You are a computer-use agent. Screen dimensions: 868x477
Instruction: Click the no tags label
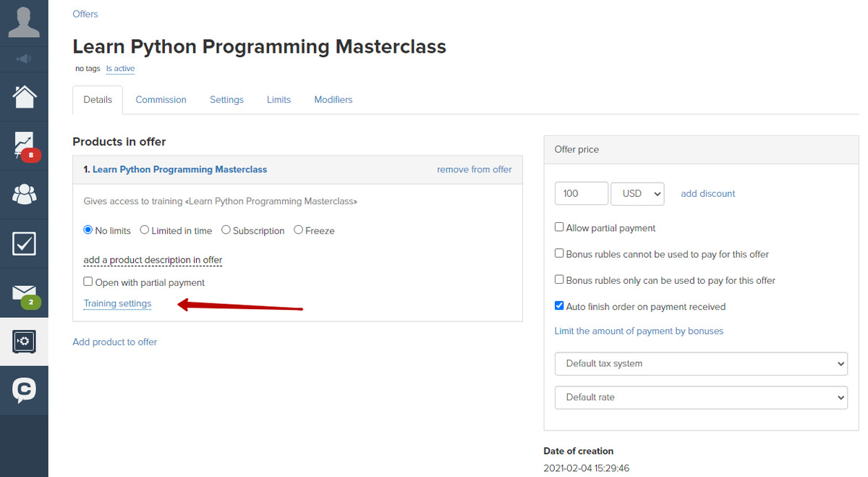pyautogui.click(x=88, y=69)
